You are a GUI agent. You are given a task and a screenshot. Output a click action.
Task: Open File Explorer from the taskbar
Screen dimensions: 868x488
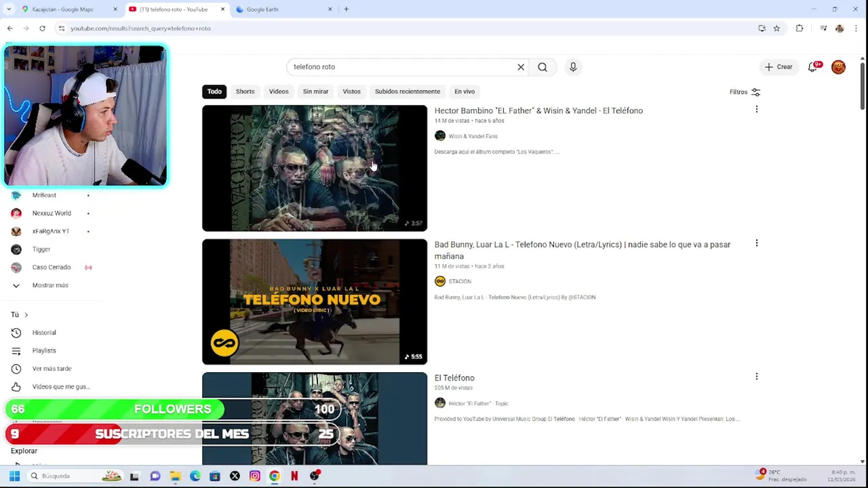tap(175, 476)
